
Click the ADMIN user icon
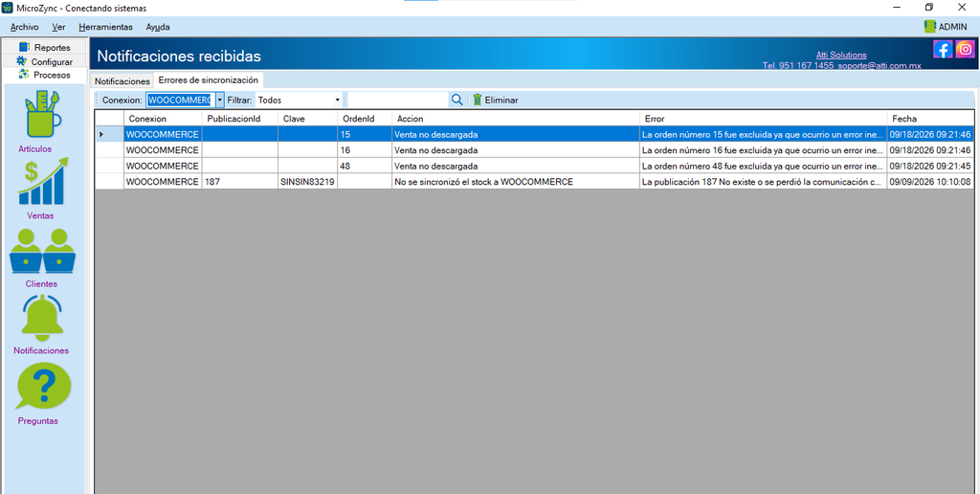coord(929,26)
